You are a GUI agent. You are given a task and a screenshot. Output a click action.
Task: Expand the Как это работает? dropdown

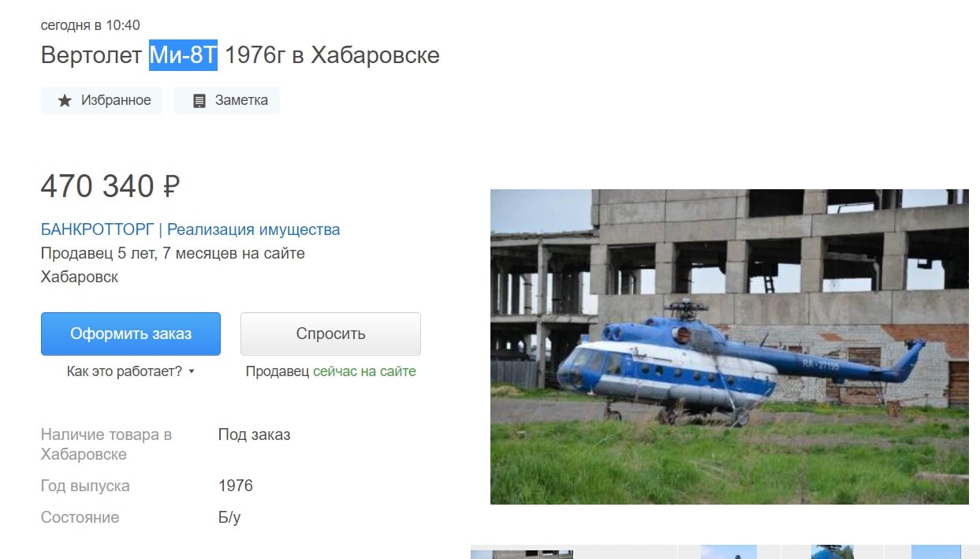coord(131,371)
